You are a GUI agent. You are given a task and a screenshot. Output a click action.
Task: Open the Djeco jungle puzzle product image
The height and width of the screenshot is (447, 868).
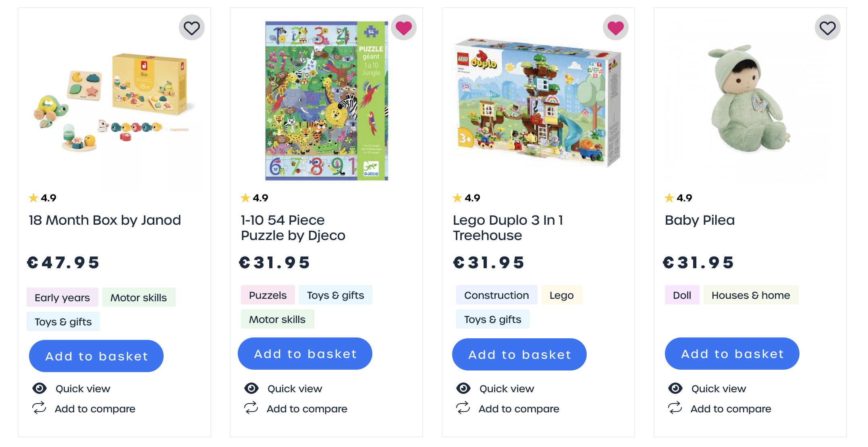326,101
